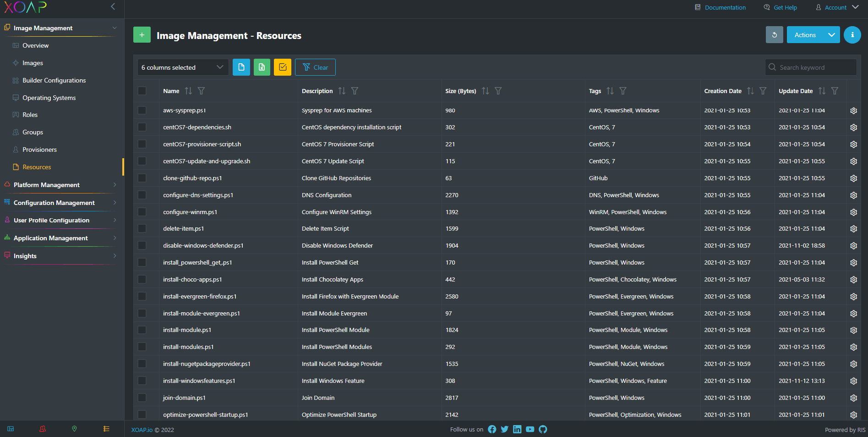Open the Actions dropdown button
The image size is (868, 437).
(x=813, y=35)
